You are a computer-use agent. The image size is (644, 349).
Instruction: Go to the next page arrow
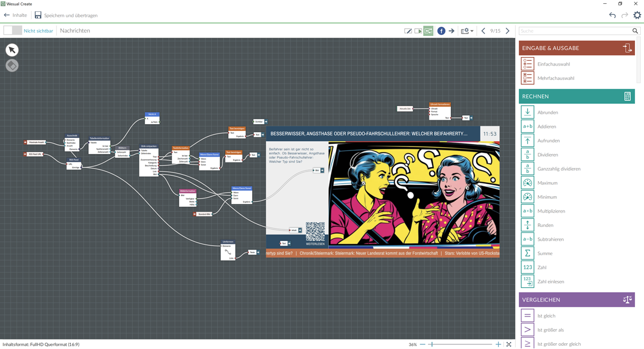coord(508,31)
